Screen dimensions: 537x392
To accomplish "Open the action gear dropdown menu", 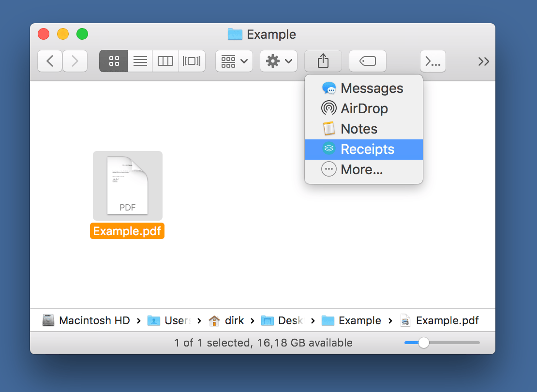I will pyautogui.click(x=278, y=61).
